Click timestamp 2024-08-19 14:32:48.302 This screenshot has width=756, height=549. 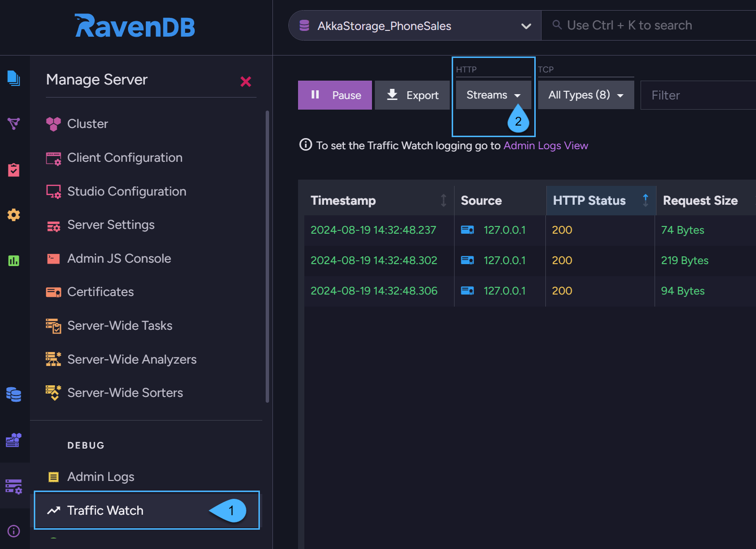(x=373, y=260)
